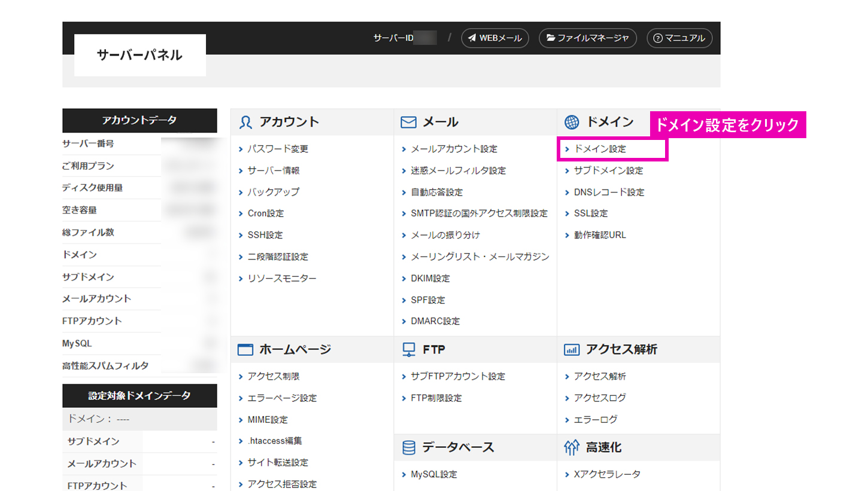Viewport: 868px width, 491px height.
Task: Open Xアクセラレータ link
Action: click(607, 474)
